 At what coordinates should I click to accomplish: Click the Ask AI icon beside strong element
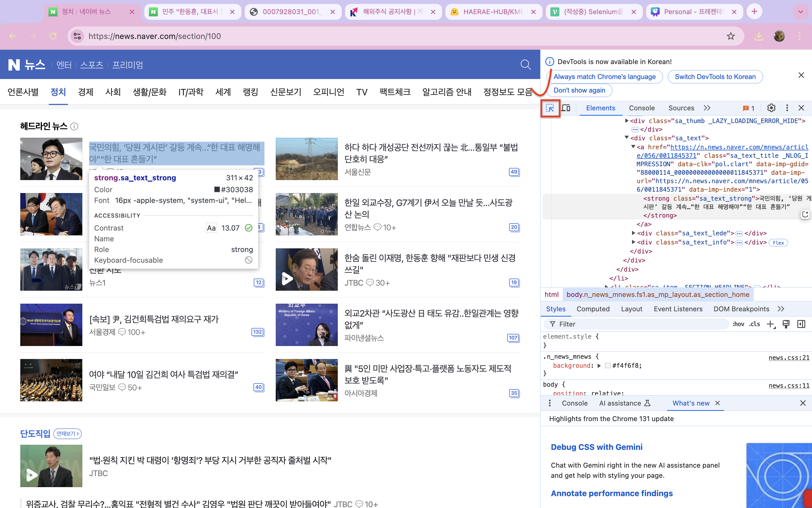click(x=805, y=215)
